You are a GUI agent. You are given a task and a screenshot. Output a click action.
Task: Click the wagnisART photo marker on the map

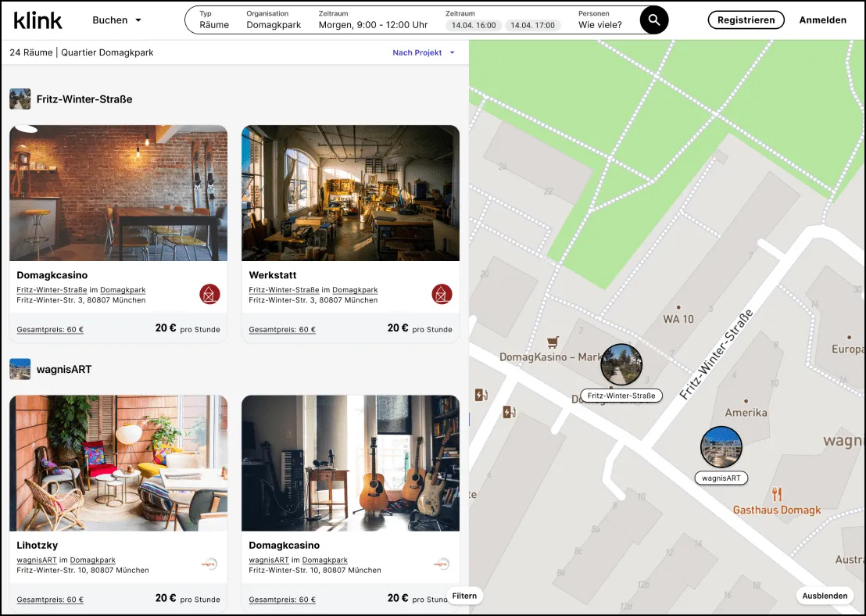click(721, 446)
